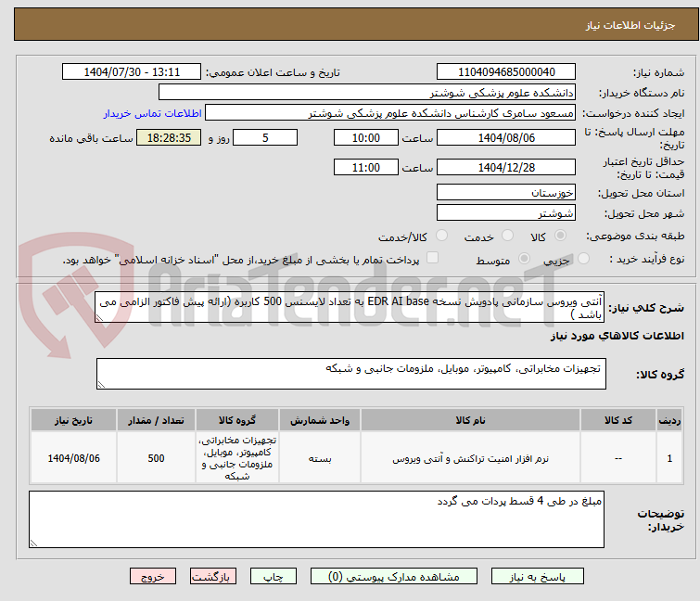
Task: Open مشاهده مدارک پیوستی (0) button
Action: tap(394, 577)
